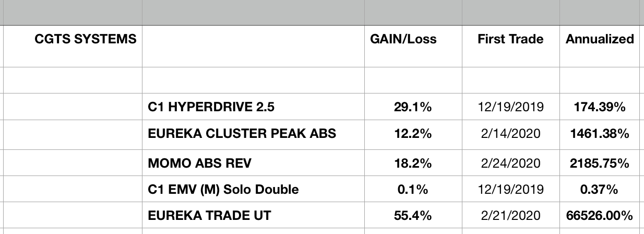Select the MOMO ABS REV cell
This screenshot has width=644, height=234.
200,163
